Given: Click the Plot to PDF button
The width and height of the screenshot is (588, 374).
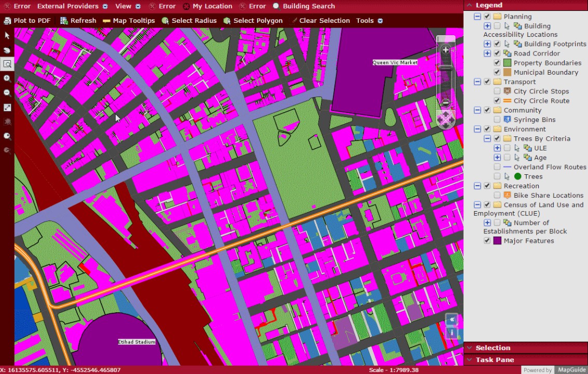Looking at the screenshot, I should tap(29, 20).
